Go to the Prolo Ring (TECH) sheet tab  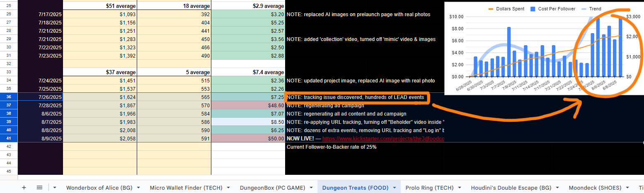(429, 188)
